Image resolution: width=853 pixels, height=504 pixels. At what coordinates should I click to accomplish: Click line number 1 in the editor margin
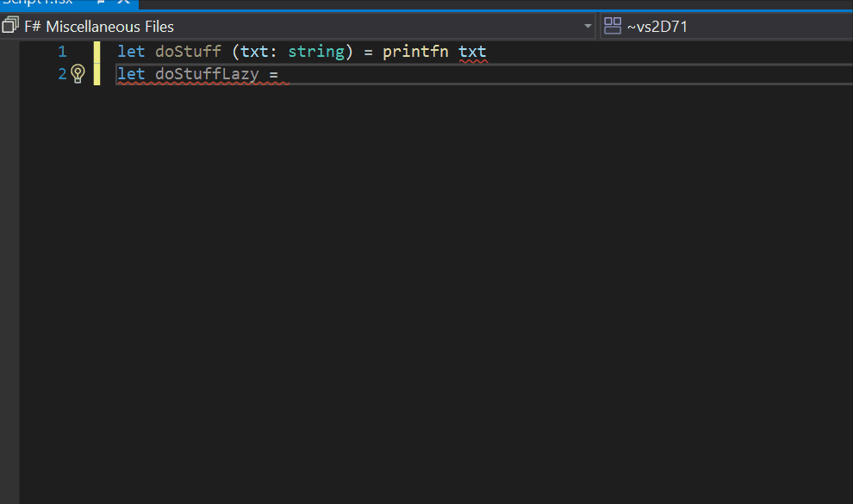click(61, 51)
